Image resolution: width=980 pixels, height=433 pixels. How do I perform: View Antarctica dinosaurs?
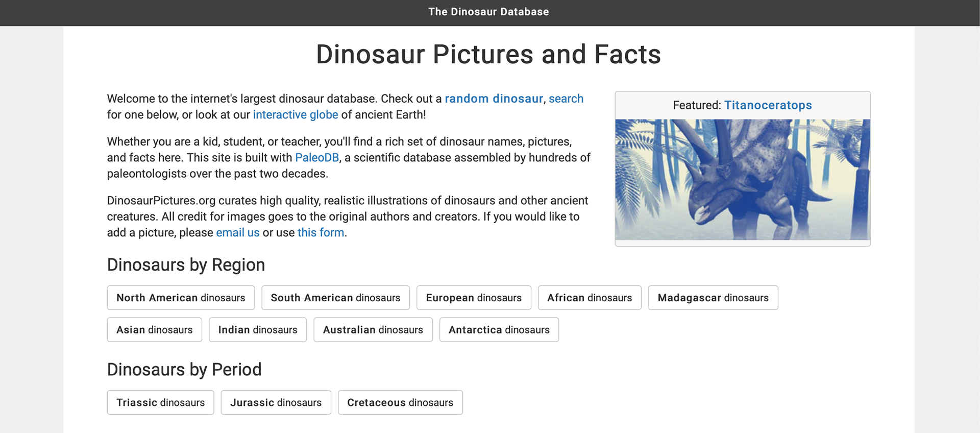pos(499,330)
